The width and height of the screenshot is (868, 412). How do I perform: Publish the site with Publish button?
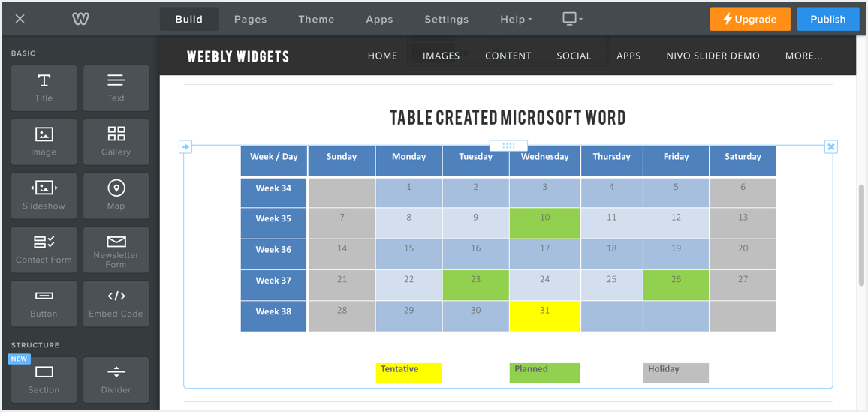point(827,20)
